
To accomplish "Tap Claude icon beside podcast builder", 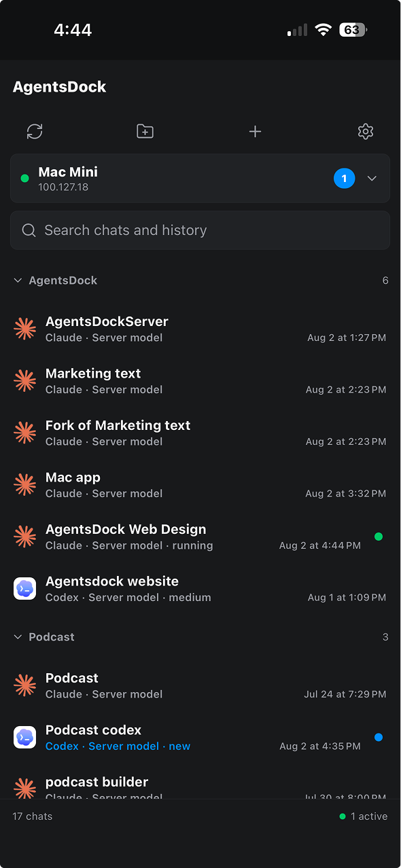I will coord(25,789).
